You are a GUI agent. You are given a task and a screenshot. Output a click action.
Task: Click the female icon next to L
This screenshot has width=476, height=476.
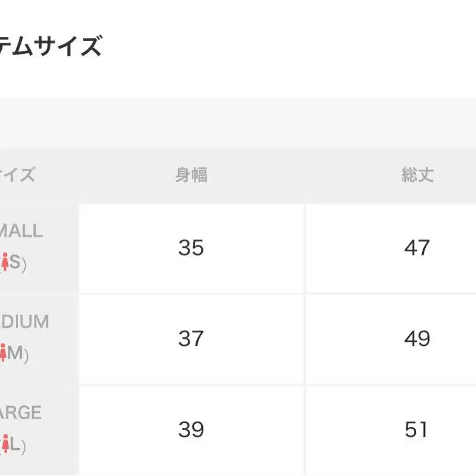point(5,443)
